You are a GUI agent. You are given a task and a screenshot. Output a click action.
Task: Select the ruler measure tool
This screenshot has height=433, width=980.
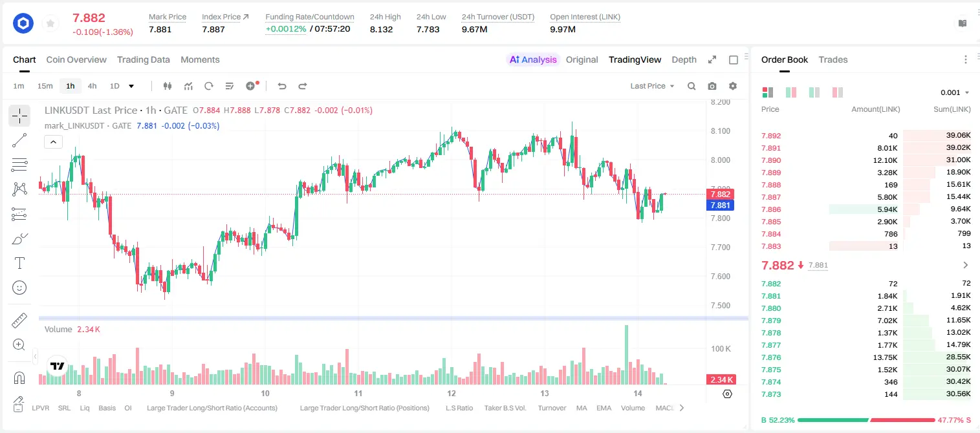click(19, 321)
